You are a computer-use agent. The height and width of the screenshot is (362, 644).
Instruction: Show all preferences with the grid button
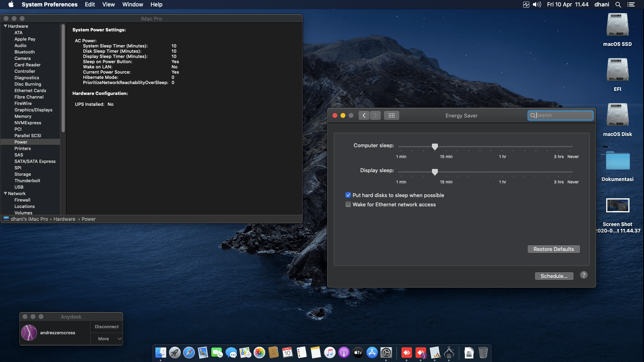point(391,115)
